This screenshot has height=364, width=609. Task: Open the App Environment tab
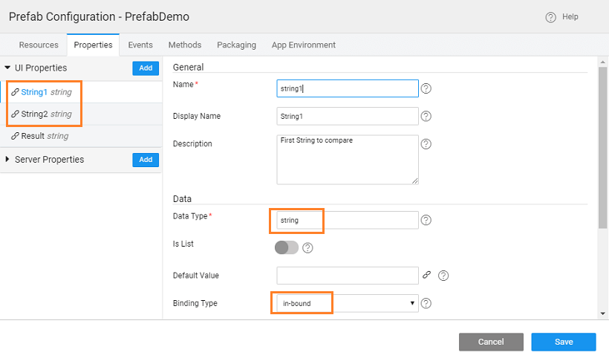coord(303,45)
